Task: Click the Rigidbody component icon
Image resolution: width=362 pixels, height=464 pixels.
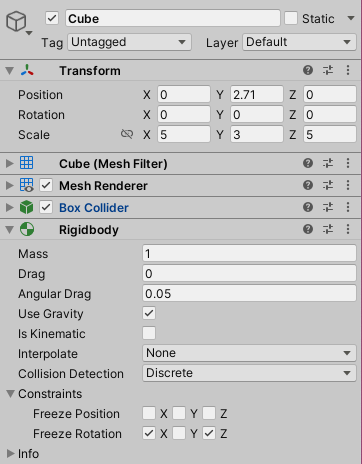Action: [27, 229]
